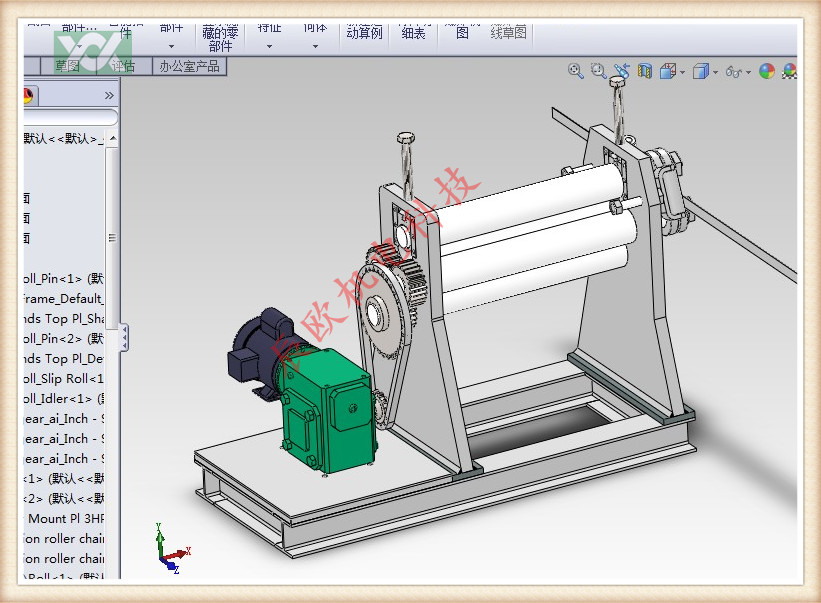The height and width of the screenshot is (603, 821).
Task: Open the dropdown arrow beneath the 部件 ribbon button
Action: point(171,47)
